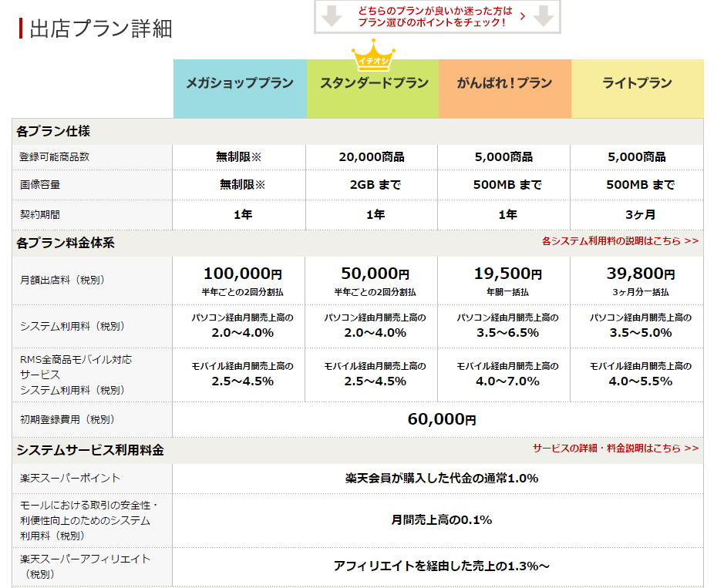Viewport: 724px width, 588px height.
Task: Choose the orange がんばれ！プラン header
Action: (x=505, y=83)
